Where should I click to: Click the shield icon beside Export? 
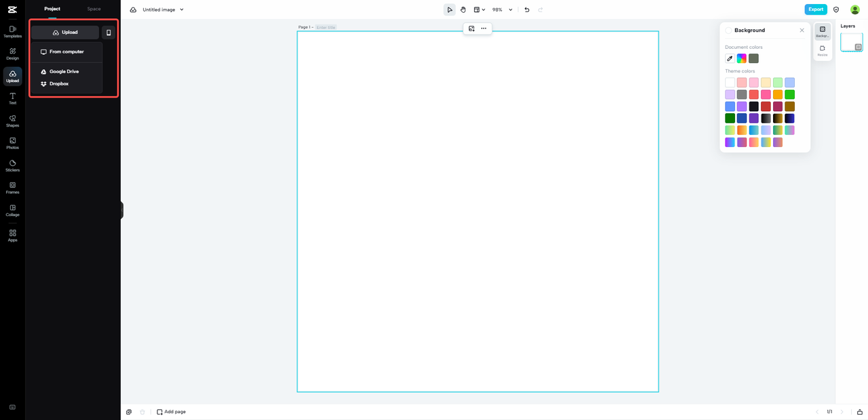836,9
